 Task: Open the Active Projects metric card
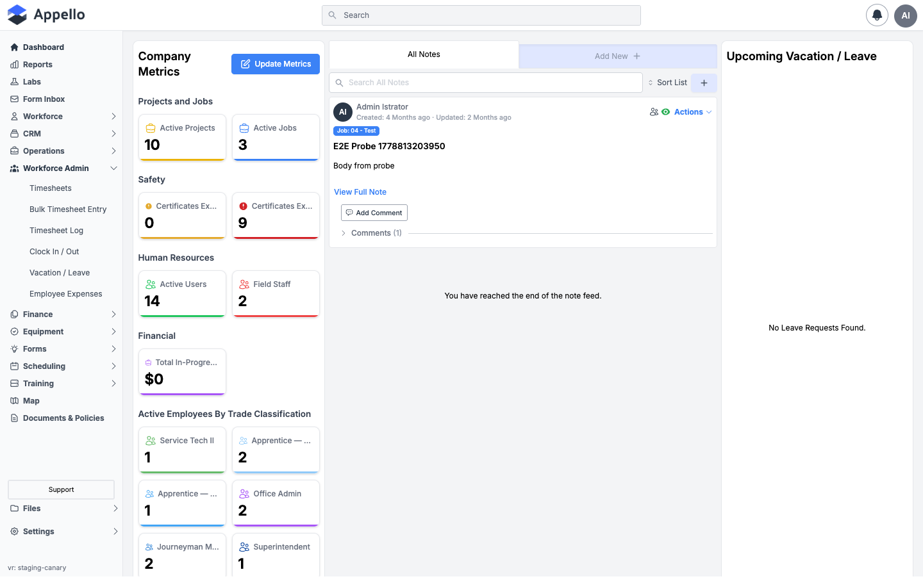[183, 138]
